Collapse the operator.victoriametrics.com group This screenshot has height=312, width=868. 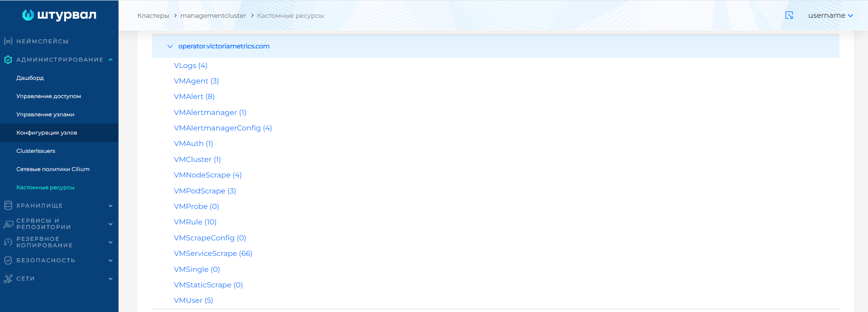pyautogui.click(x=170, y=47)
